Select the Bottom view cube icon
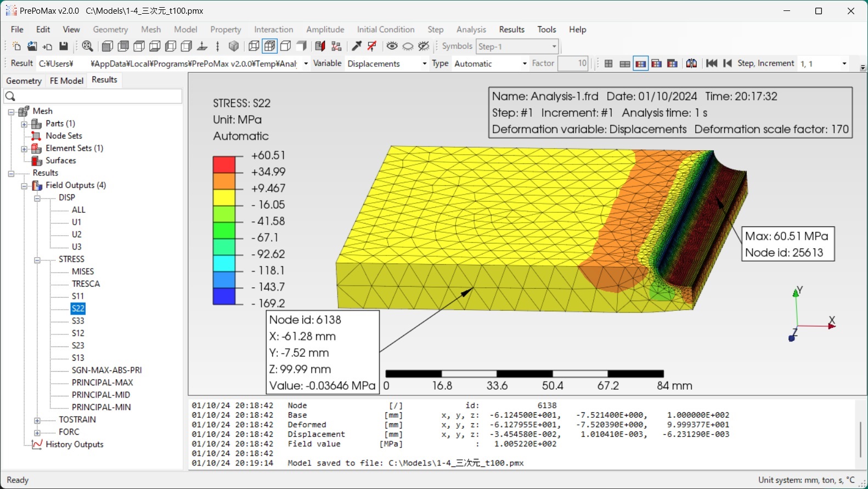 coord(155,46)
